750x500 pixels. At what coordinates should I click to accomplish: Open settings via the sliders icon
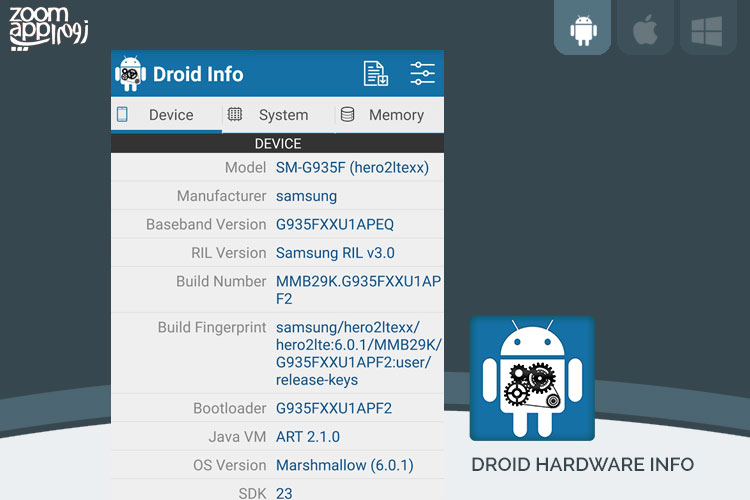[x=422, y=74]
